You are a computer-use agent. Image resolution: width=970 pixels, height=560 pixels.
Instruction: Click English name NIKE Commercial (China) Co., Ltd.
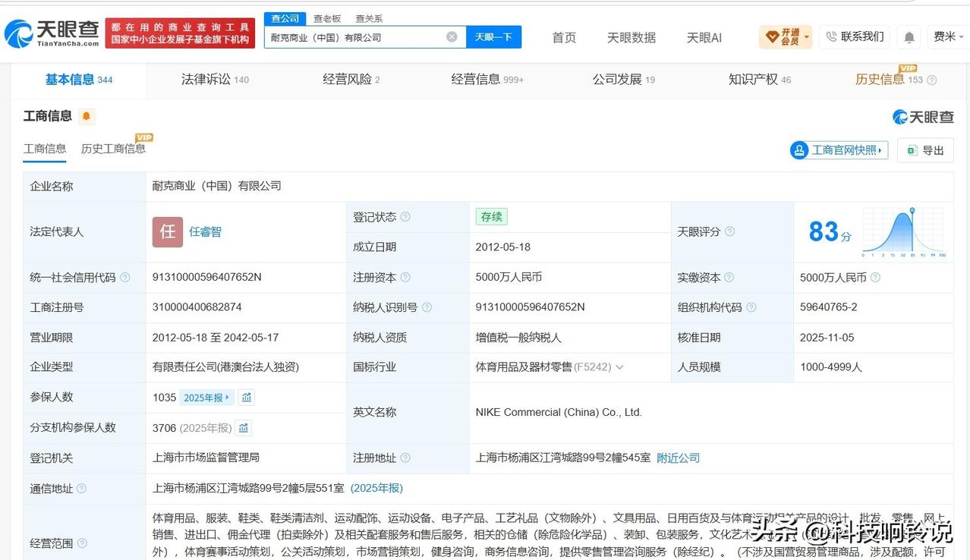[559, 413]
